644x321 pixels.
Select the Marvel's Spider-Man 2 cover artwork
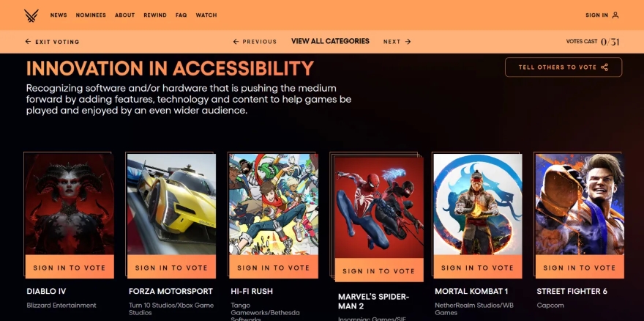coord(379,207)
